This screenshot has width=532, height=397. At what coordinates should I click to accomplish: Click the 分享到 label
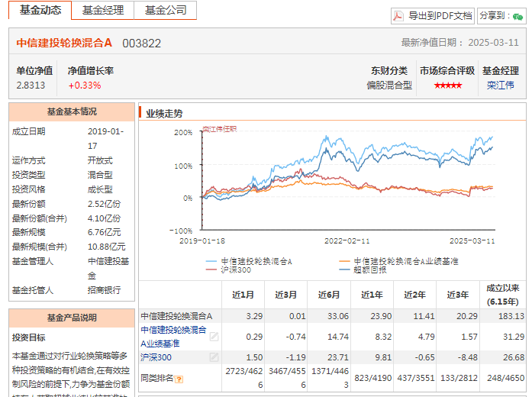tap(495, 15)
